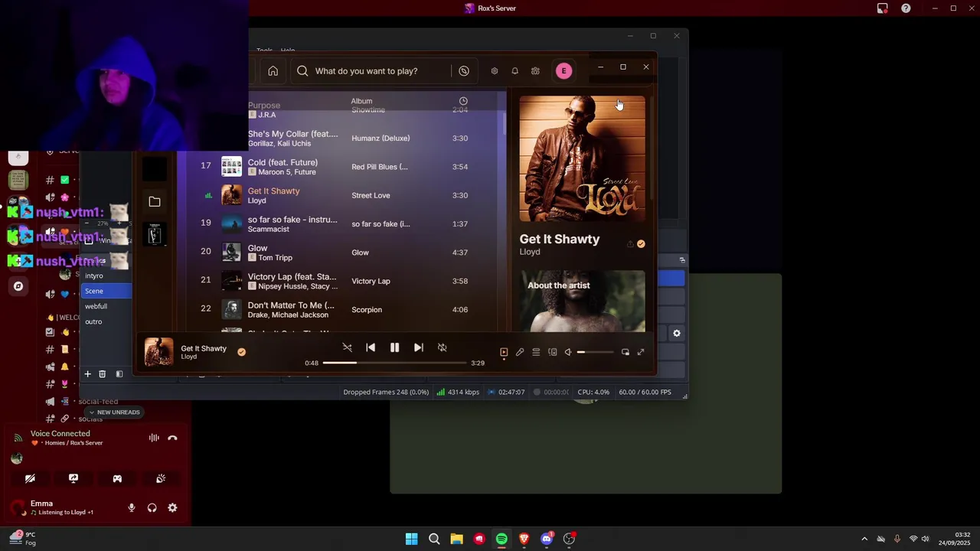Open the hexagon premium icon in Spotify header
Viewport: 980px width, 551px height.
pos(495,70)
